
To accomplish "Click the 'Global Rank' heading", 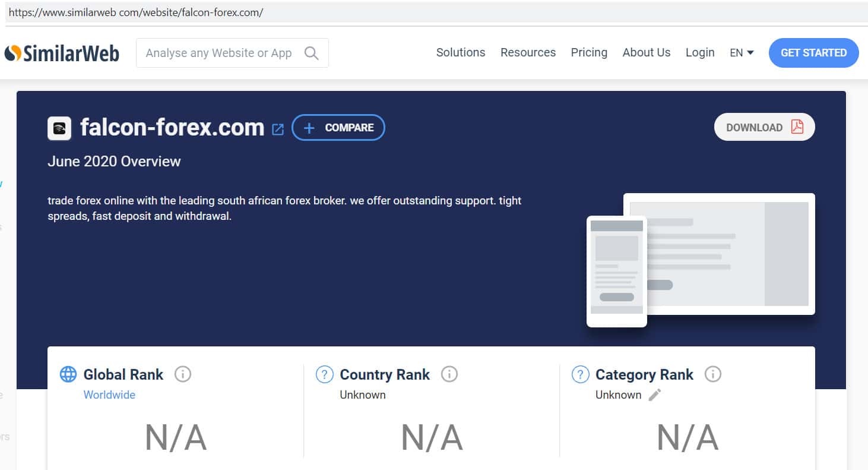I will (123, 374).
